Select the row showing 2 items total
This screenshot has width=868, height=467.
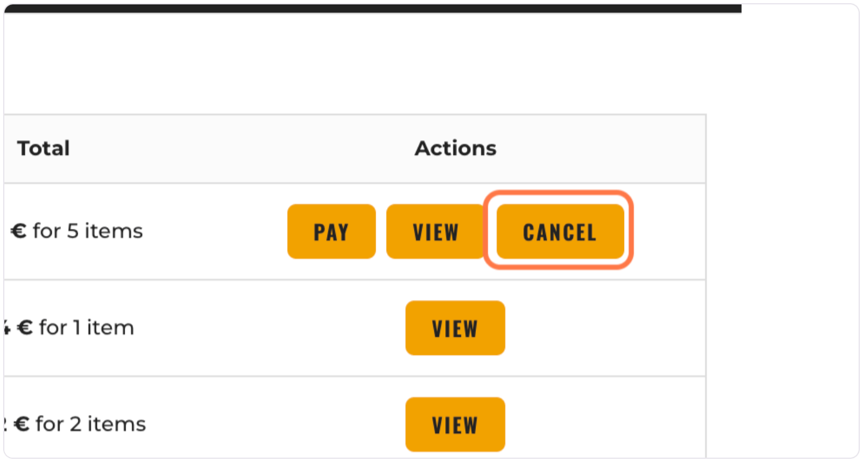point(188,424)
